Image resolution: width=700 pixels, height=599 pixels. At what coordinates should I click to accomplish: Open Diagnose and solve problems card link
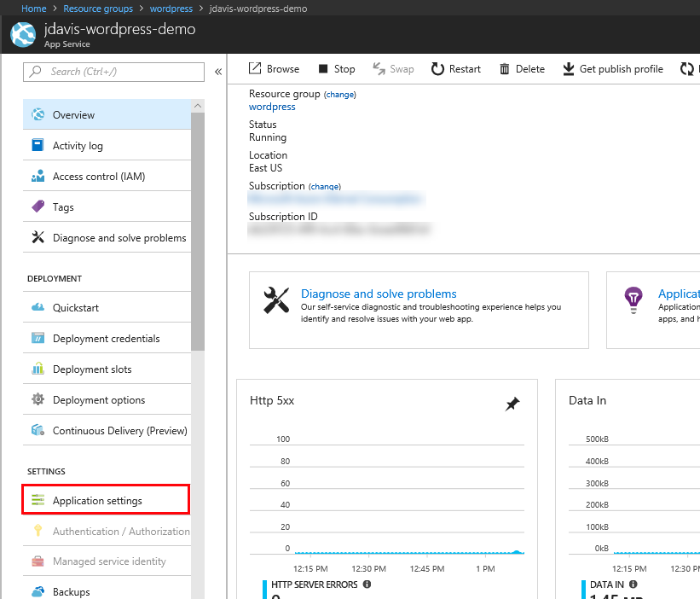379,294
